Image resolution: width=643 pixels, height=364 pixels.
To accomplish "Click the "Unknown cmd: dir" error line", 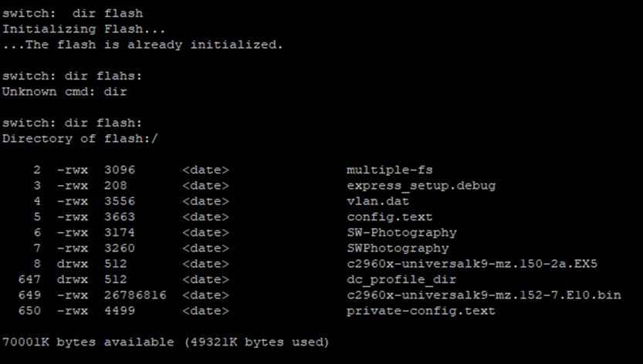I will click(65, 92).
